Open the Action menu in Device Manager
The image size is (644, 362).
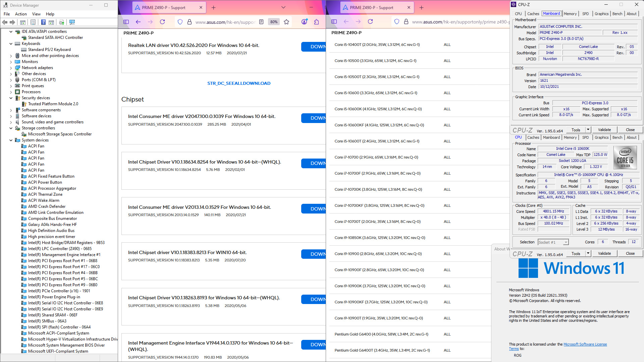click(21, 14)
